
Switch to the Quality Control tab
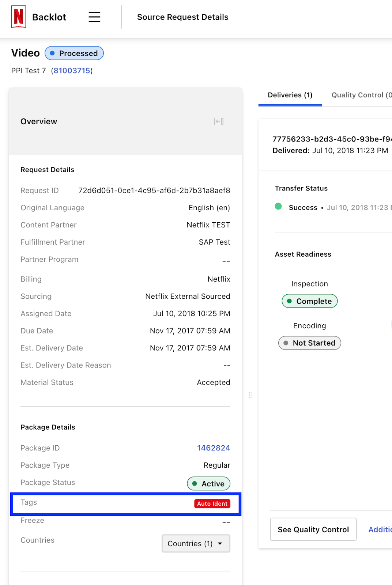tap(362, 95)
